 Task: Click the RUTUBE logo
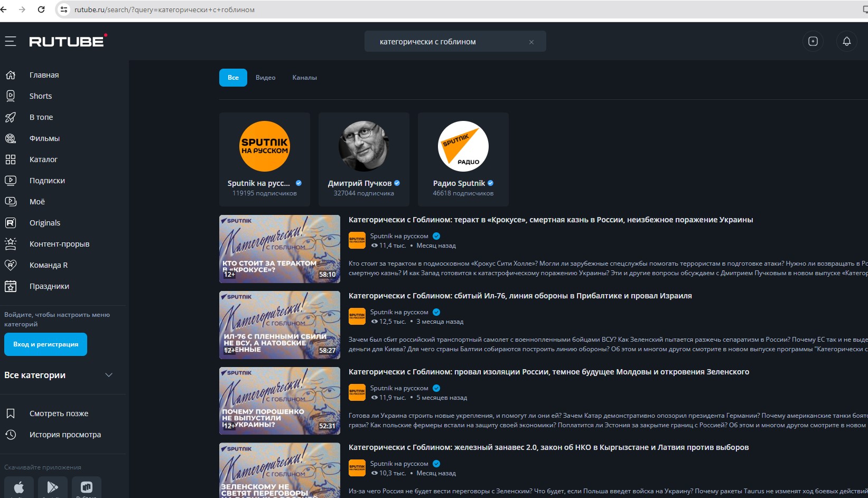(68, 41)
